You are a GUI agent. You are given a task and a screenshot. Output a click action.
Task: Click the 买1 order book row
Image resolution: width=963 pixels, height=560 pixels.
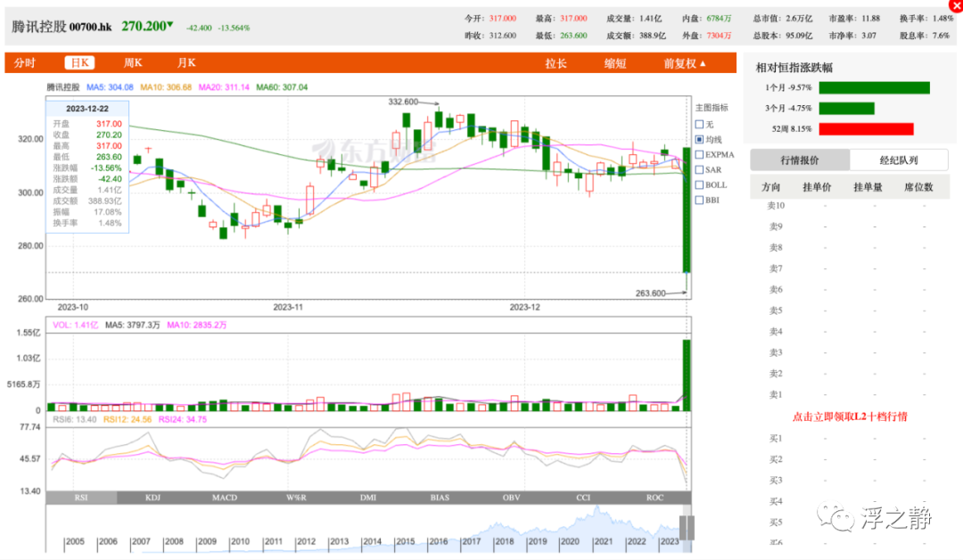coord(850,439)
